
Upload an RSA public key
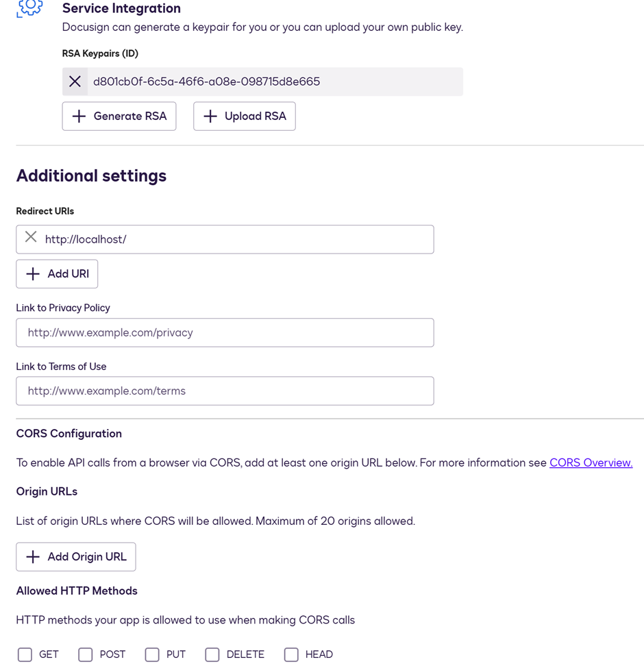click(x=245, y=116)
